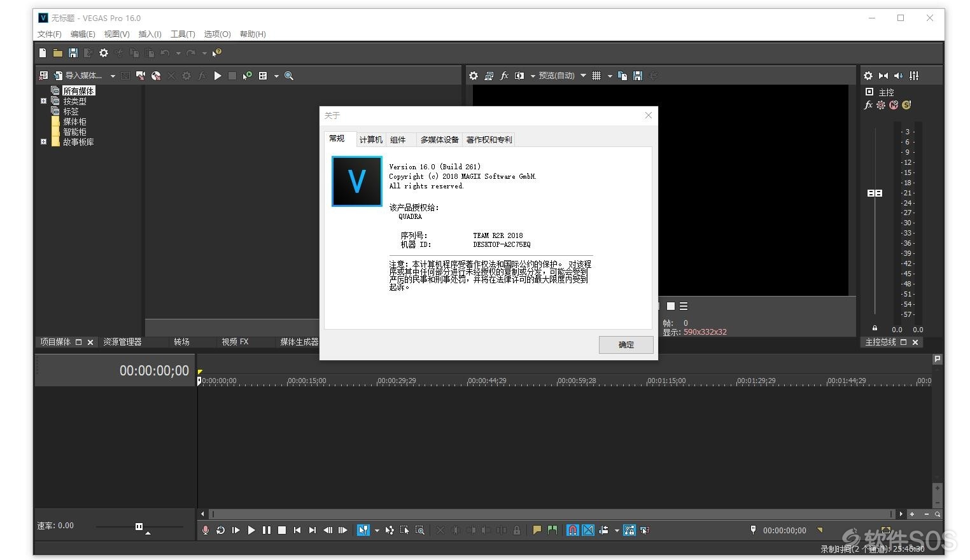Search media with the magnifier icon
970x560 pixels.
pyautogui.click(x=289, y=76)
